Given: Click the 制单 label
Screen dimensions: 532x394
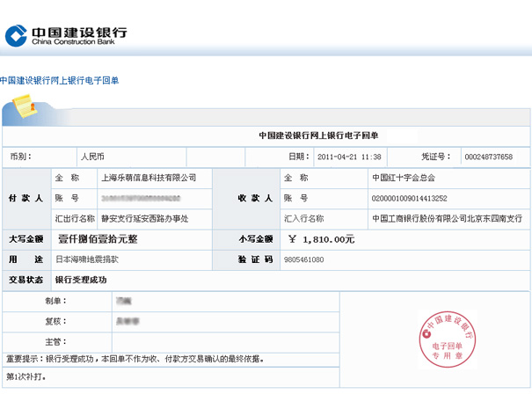Looking at the screenshot, I should (x=56, y=301).
